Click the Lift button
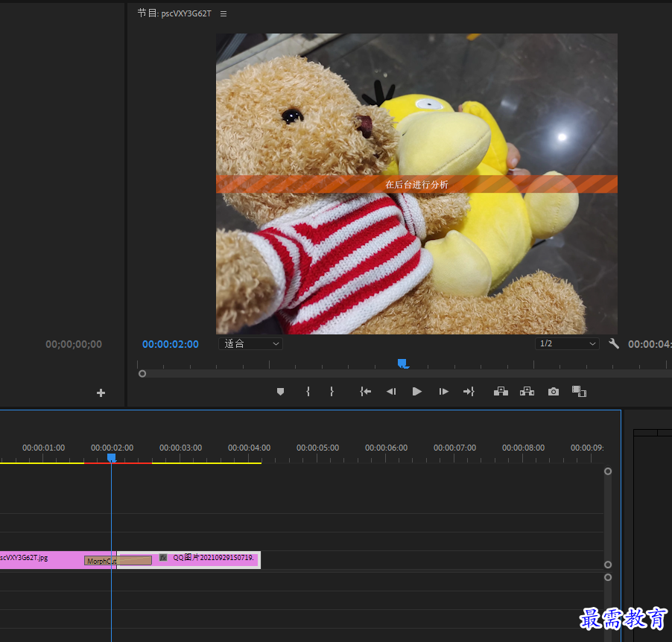 coord(501,391)
